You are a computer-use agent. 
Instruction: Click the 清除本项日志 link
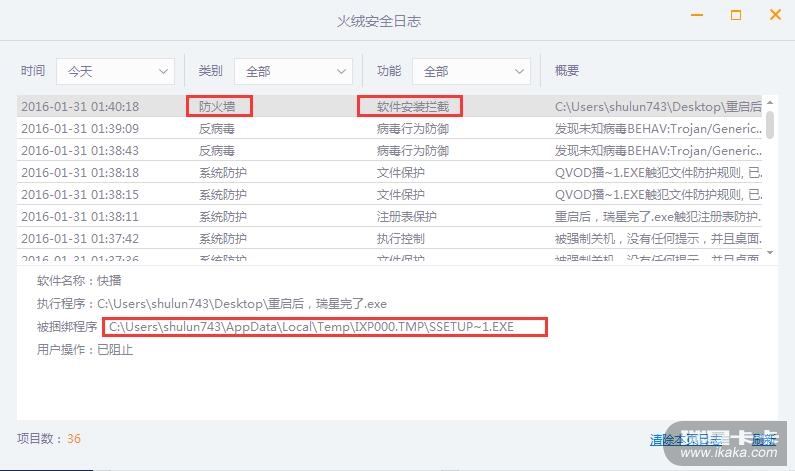click(685, 440)
